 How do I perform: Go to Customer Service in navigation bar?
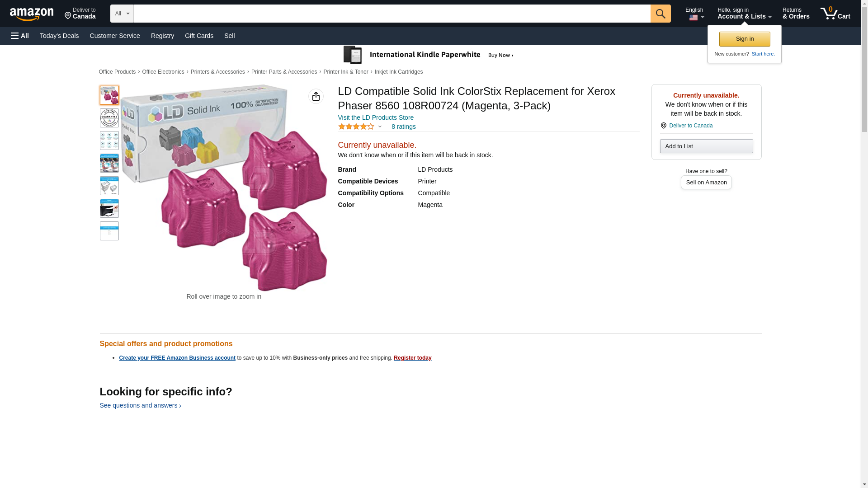[x=115, y=36]
